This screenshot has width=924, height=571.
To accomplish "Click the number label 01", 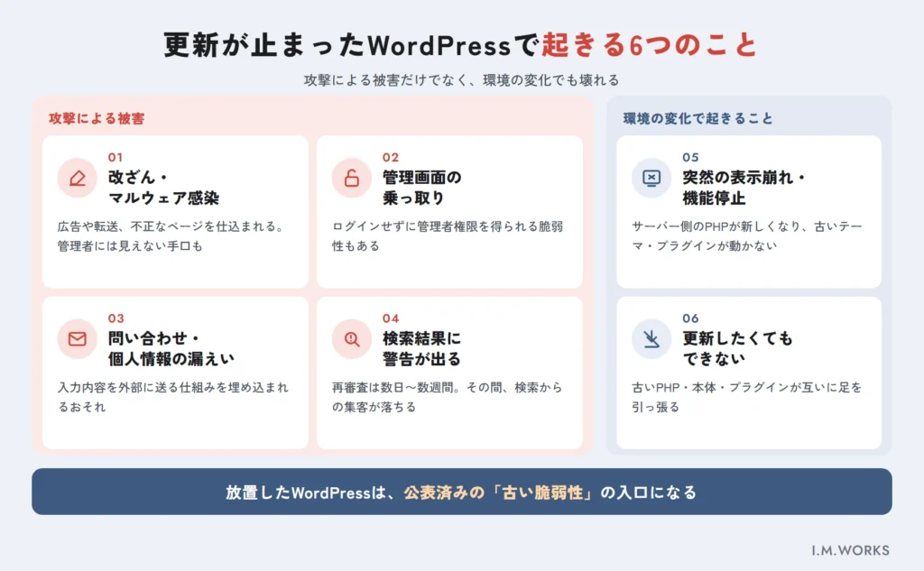I will [115, 157].
